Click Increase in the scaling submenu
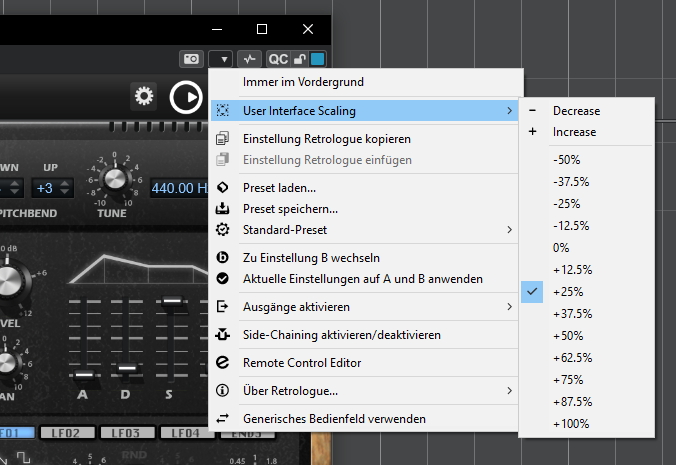The height and width of the screenshot is (465, 676). (574, 131)
